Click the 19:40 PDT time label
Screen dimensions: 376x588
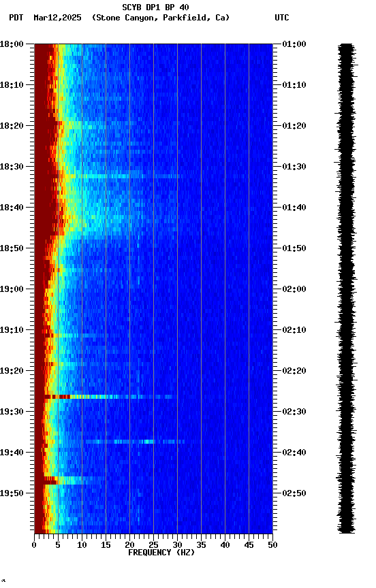12,453
